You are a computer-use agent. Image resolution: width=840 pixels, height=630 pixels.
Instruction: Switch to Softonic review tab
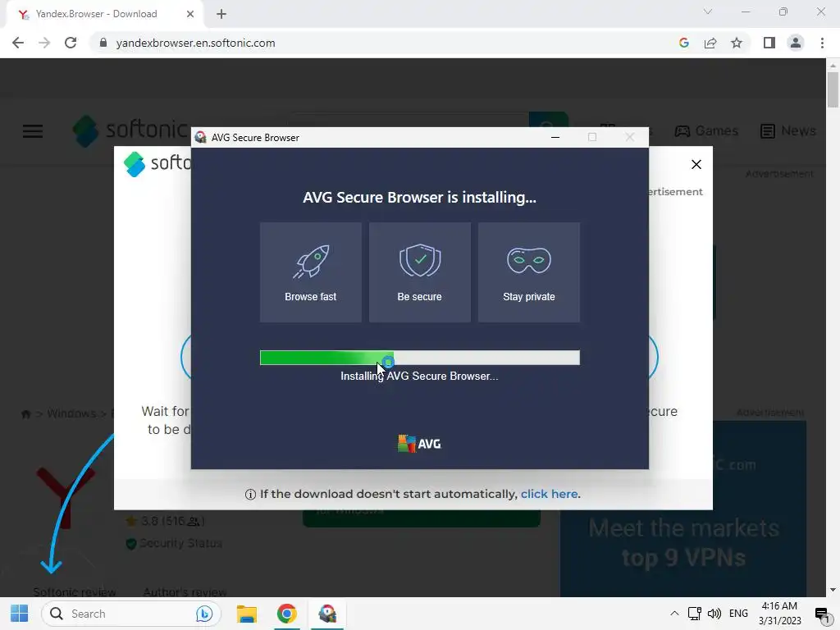[x=75, y=592]
